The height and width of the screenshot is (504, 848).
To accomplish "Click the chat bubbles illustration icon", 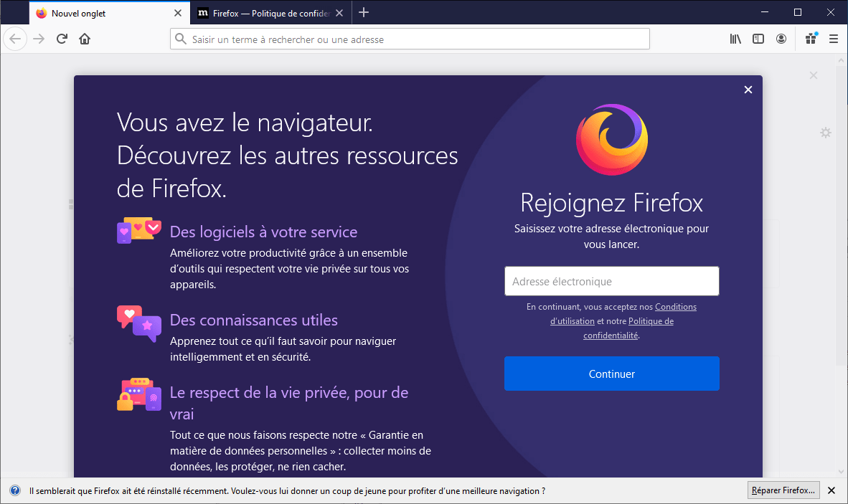I will click(x=139, y=323).
